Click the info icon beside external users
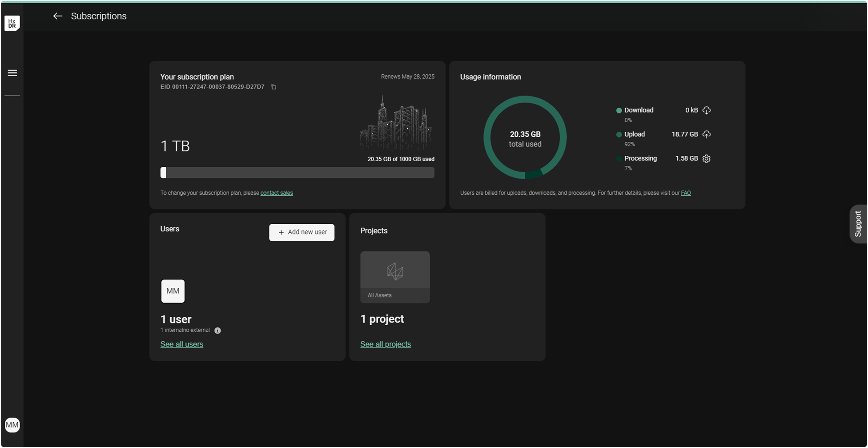 point(217,331)
